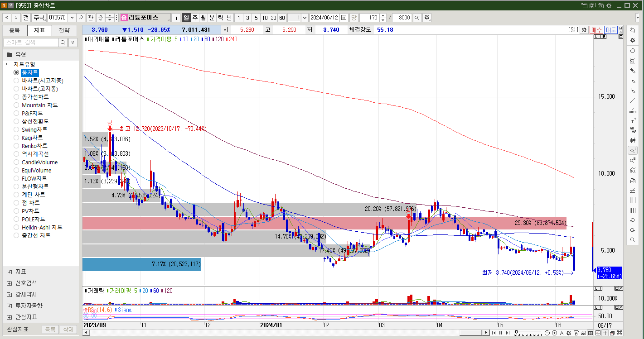The height and width of the screenshot is (339, 644).
Task: Click the 60 minute interval button
Action: [x=282, y=18]
